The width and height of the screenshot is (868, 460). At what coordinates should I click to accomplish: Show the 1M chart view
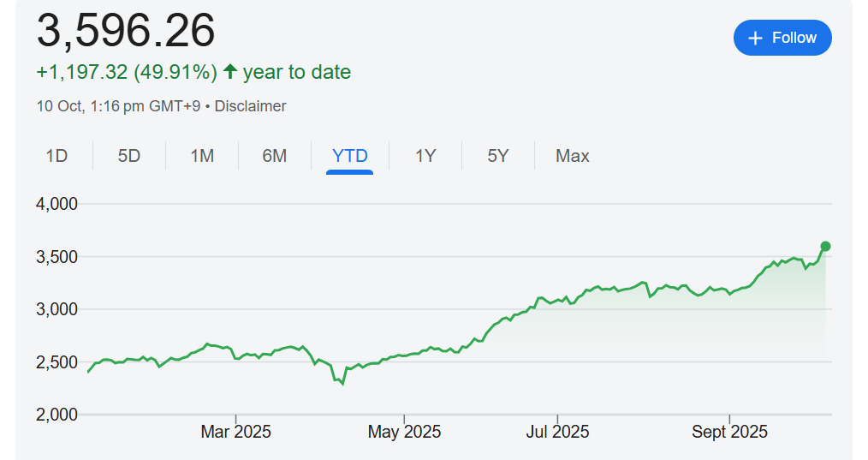(202, 156)
